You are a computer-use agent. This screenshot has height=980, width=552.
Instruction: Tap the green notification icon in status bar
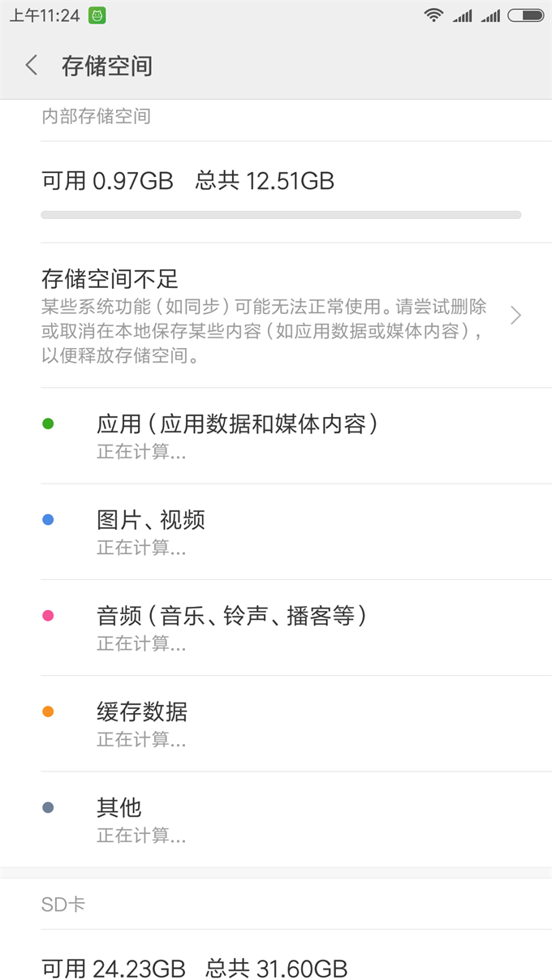(x=97, y=15)
